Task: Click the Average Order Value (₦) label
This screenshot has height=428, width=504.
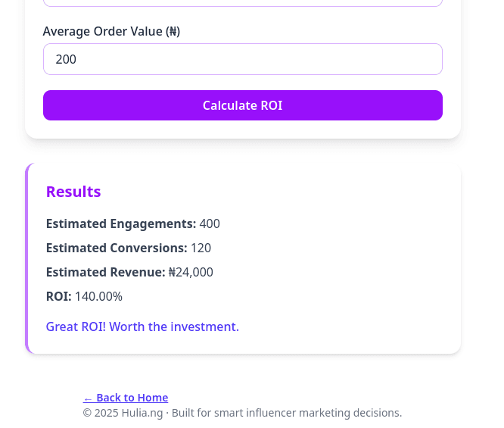Action: 111,31
